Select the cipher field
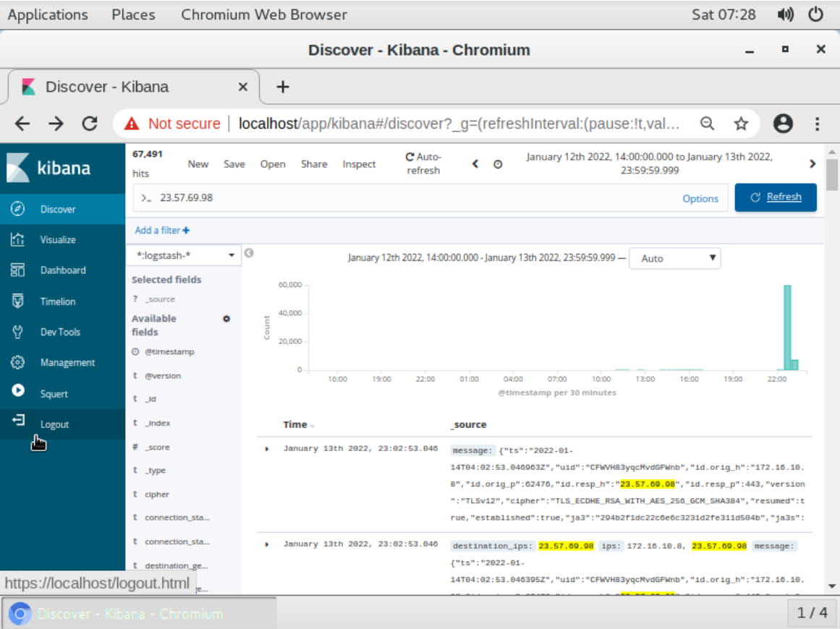840x629 pixels. click(156, 495)
